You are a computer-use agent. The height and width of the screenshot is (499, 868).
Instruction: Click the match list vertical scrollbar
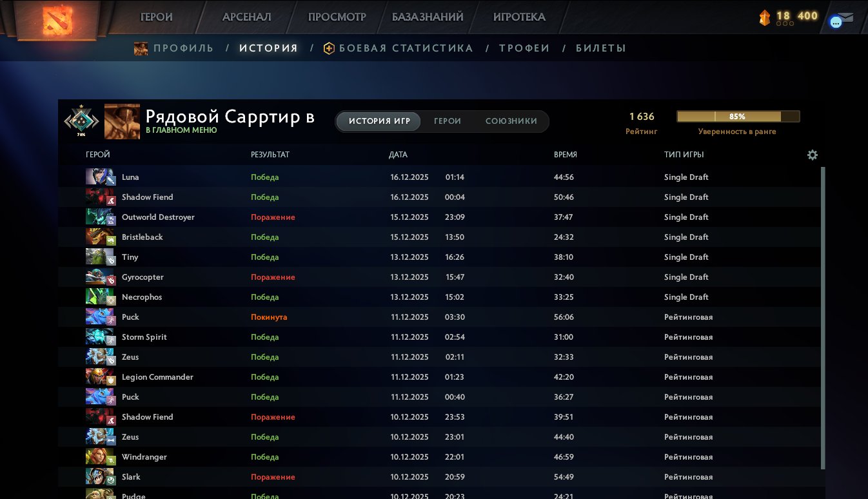tap(822, 316)
